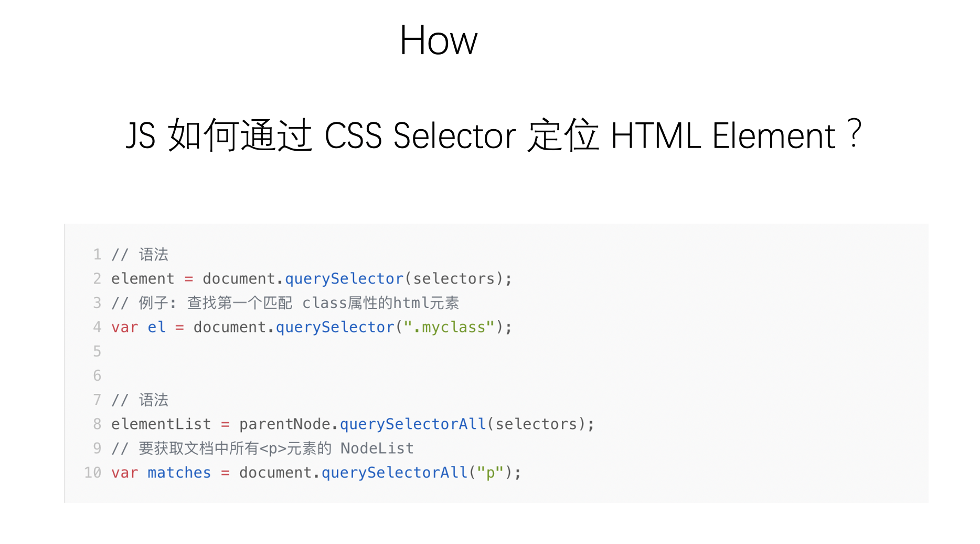
Task: Click line number 1 in code block
Action: [x=97, y=255]
